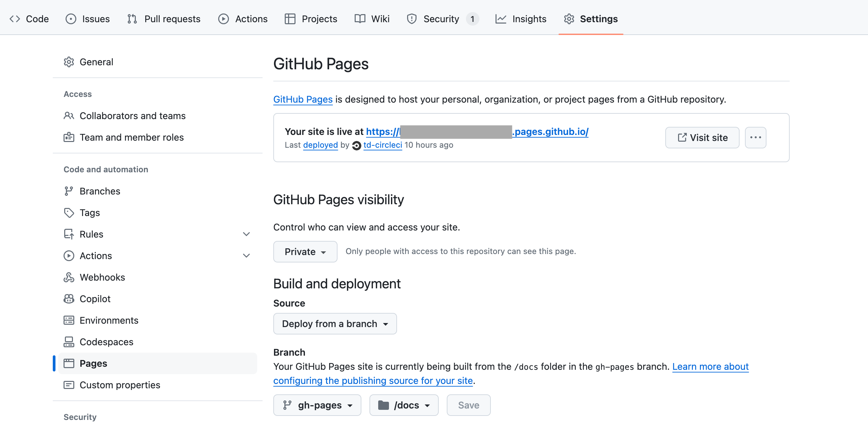Open the /docs folder selector
The width and height of the screenshot is (868, 428).
(x=403, y=405)
